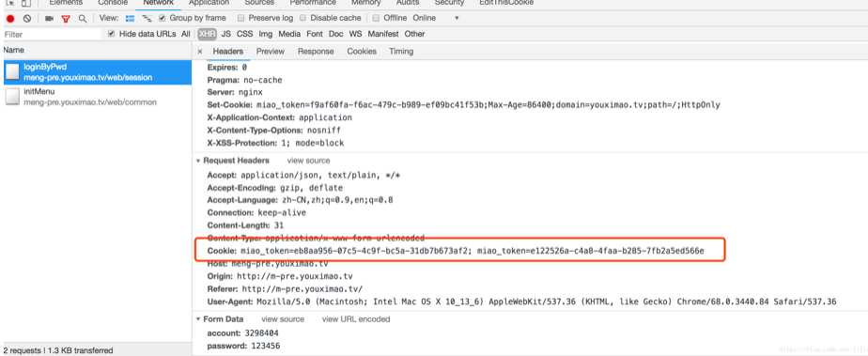Viewport: 868px width, 356px height.
Task: Toggle the XHR request filter
Action: pos(207,34)
